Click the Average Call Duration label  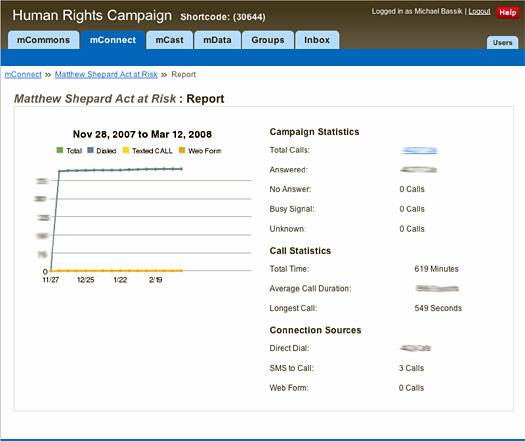click(x=310, y=289)
